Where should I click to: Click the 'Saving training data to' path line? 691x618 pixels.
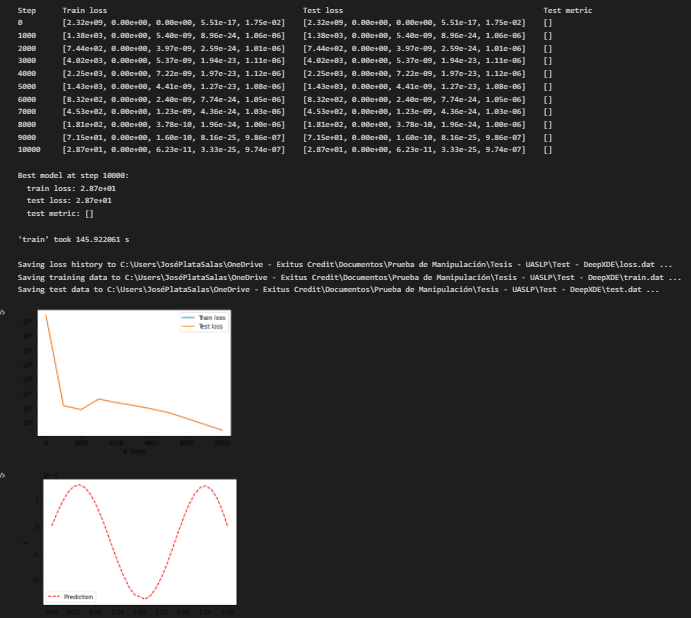(x=349, y=277)
